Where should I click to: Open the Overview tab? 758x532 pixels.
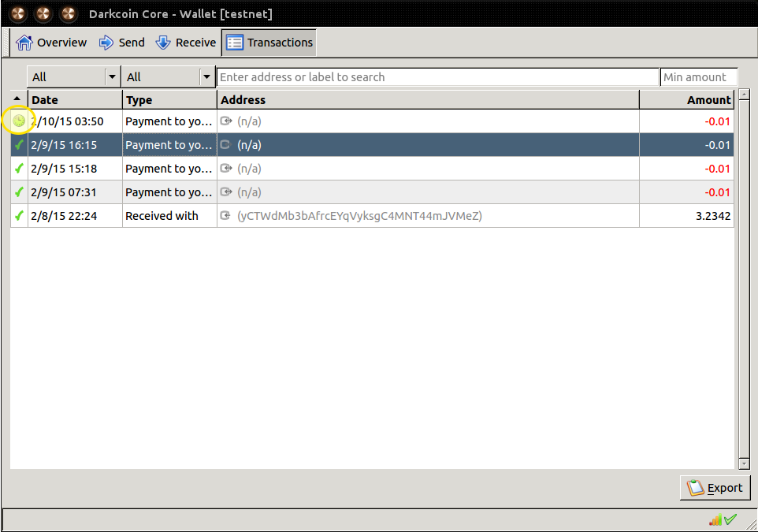point(50,43)
